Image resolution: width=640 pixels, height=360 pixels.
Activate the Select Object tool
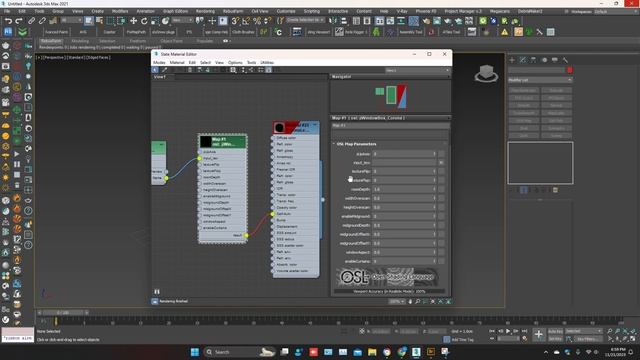tap(89, 21)
